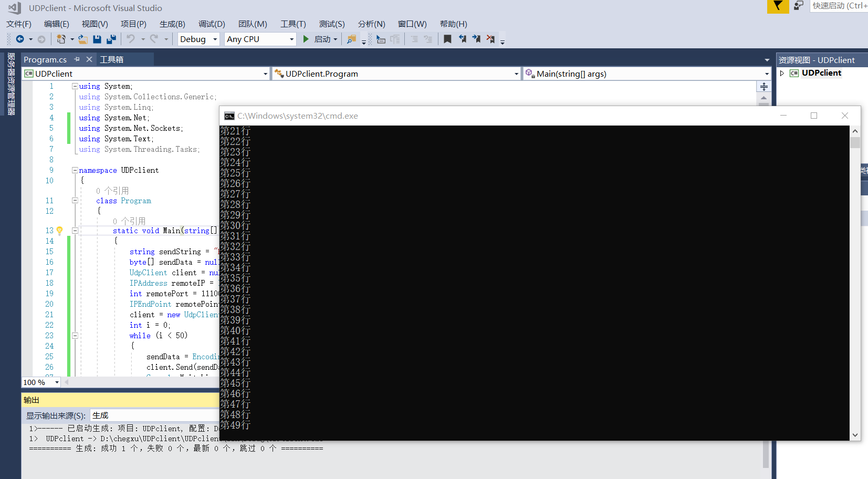Toggle a bookmark with the bookmark icon
This screenshot has width=868, height=479.
(447, 39)
